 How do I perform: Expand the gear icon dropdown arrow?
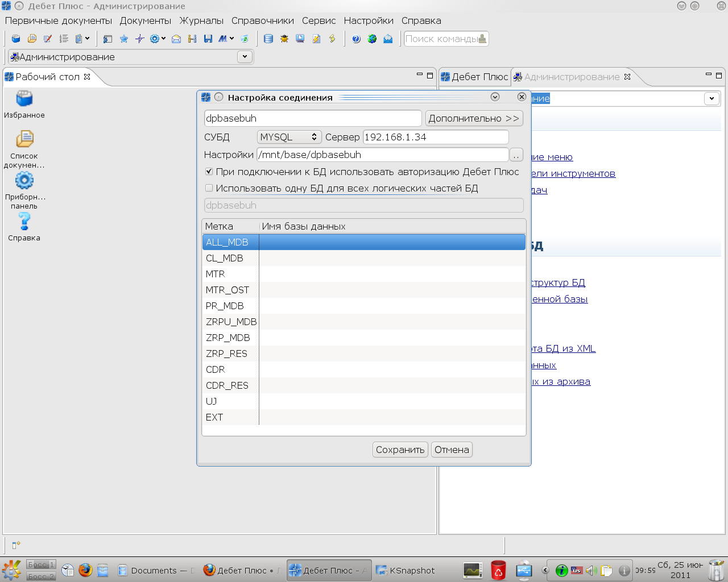pyautogui.click(x=163, y=39)
